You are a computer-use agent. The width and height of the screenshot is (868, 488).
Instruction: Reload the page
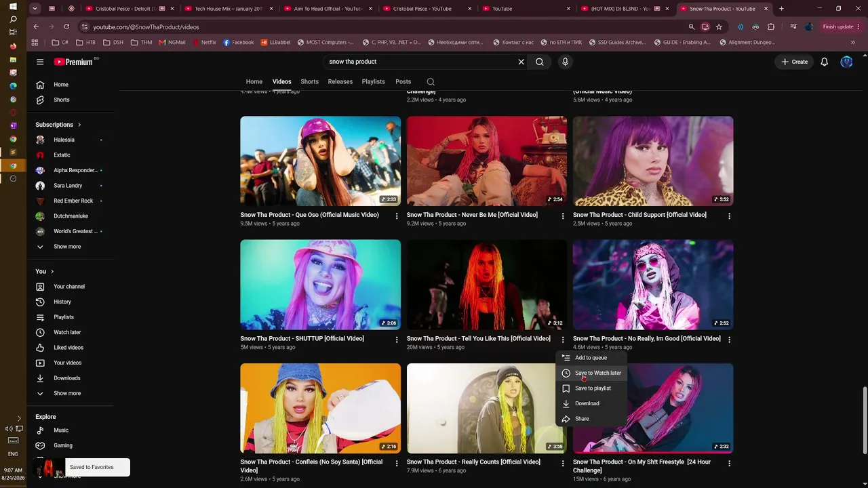(x=66, y=26)
